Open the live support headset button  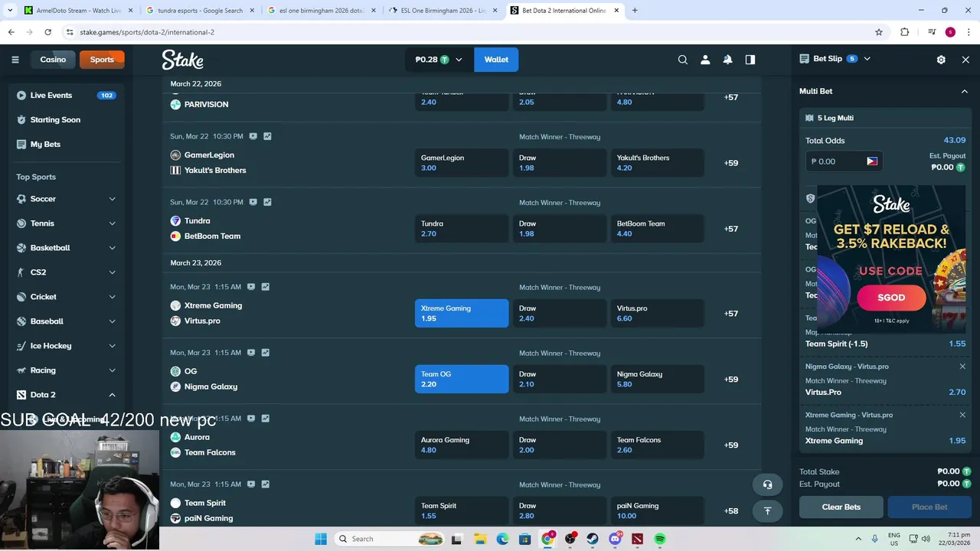point(767,484)
